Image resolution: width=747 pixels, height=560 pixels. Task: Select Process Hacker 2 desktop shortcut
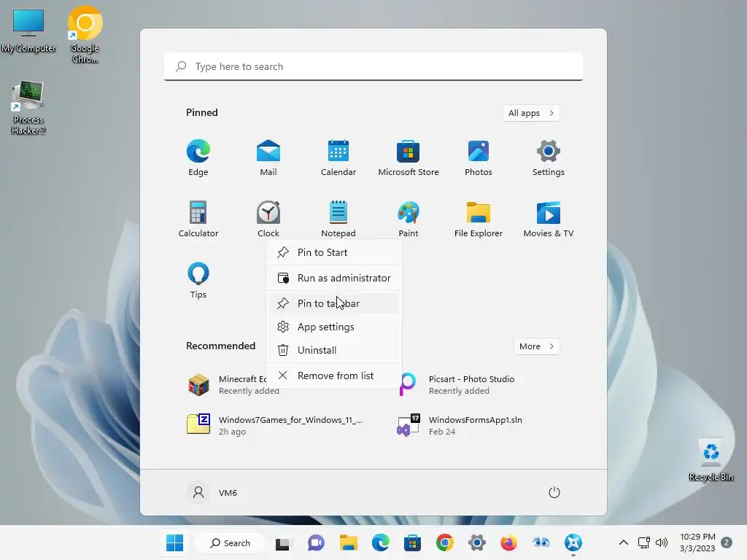[x=28, y=108]
